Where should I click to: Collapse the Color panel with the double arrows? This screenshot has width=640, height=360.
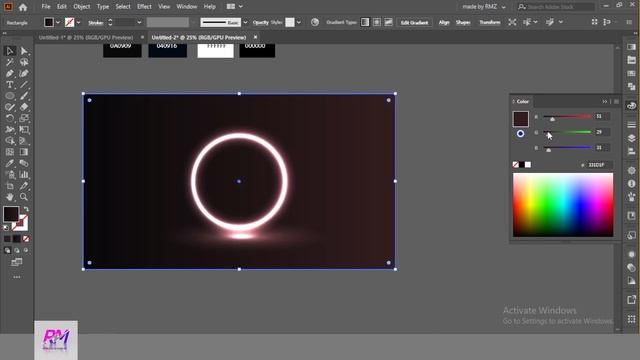pos(605,102)
